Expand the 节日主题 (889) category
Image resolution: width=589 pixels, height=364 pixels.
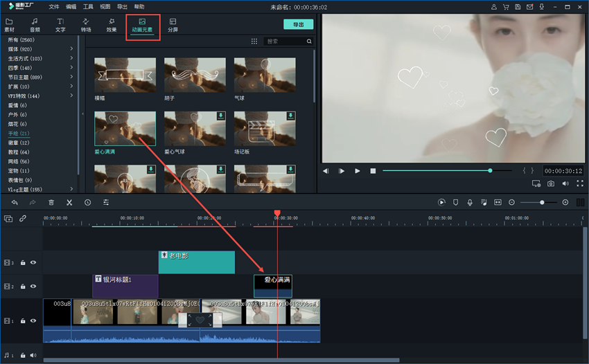click(x=71, y=77)
